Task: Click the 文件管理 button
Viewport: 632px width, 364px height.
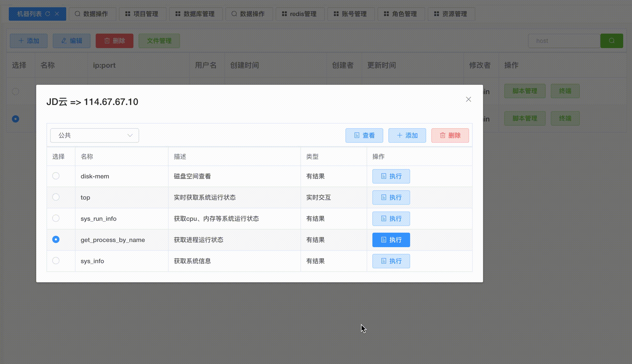Action: click(159, 41)
